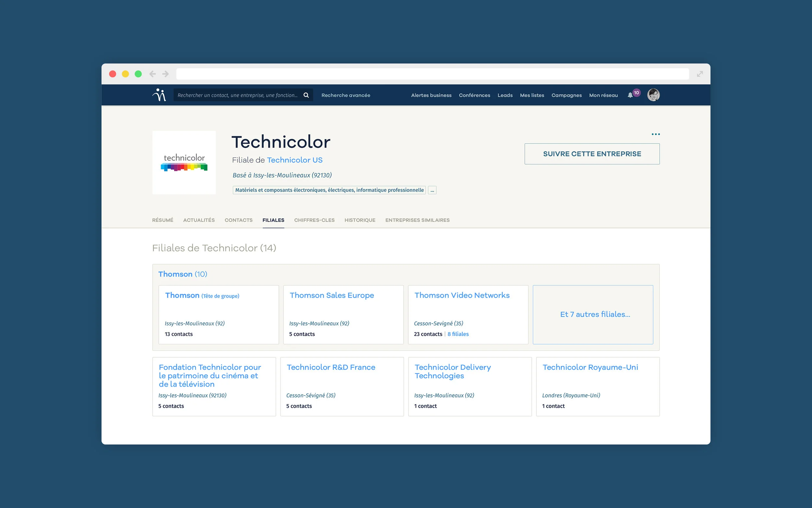Image resolution: width=812 pixels, height=508 pixels.
Task: Click the green maximize window button
Action: [x=138, y=74]
